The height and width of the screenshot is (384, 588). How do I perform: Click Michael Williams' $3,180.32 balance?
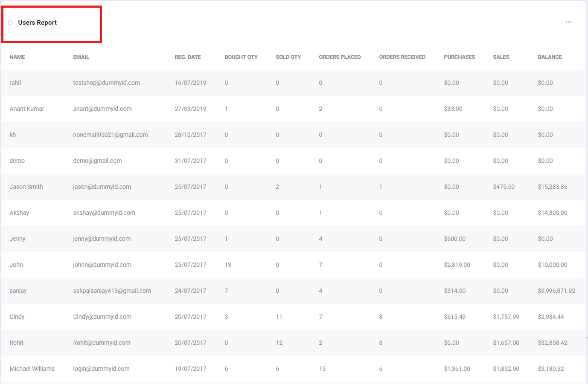tap(551, 369)
